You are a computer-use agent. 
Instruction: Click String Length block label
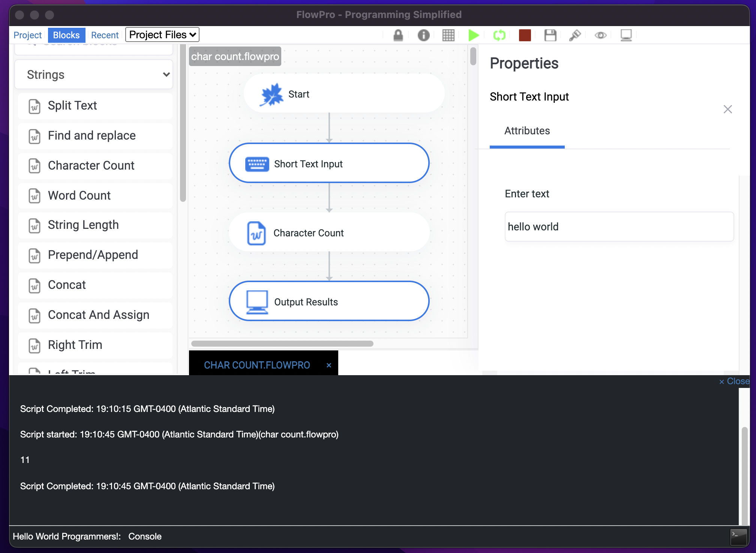click(83, 225)
